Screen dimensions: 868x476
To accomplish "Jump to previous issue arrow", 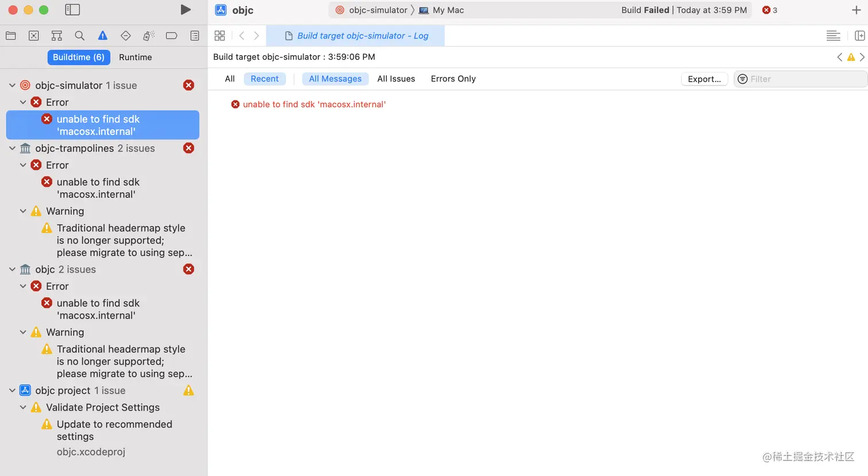I will point(840,57).
